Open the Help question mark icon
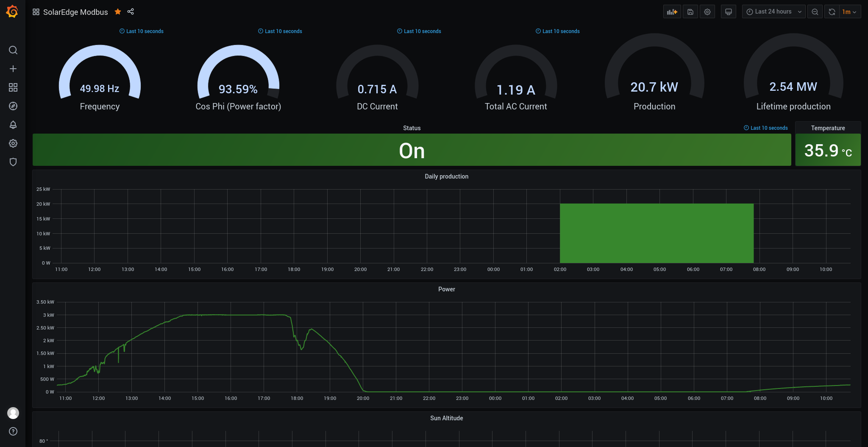 [13, 431]
